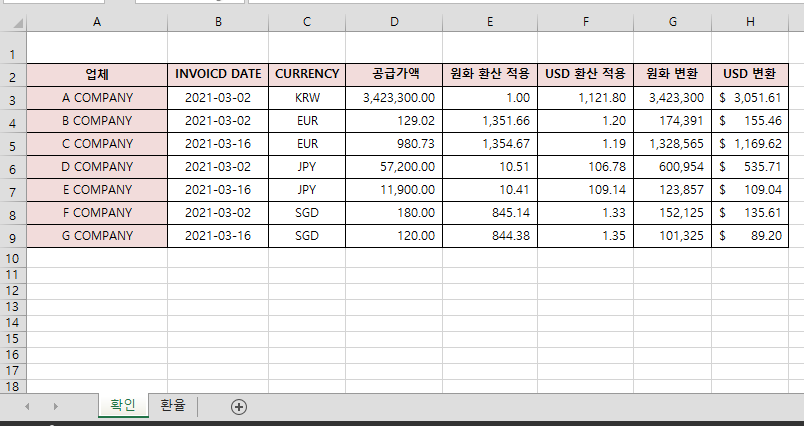Add a new sheet with the plus icon
The height and width of the screenshot is (426, 804).
238,407
